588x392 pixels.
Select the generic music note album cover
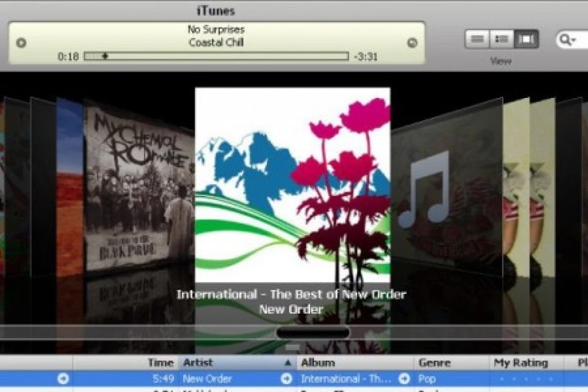pos(447,187)
